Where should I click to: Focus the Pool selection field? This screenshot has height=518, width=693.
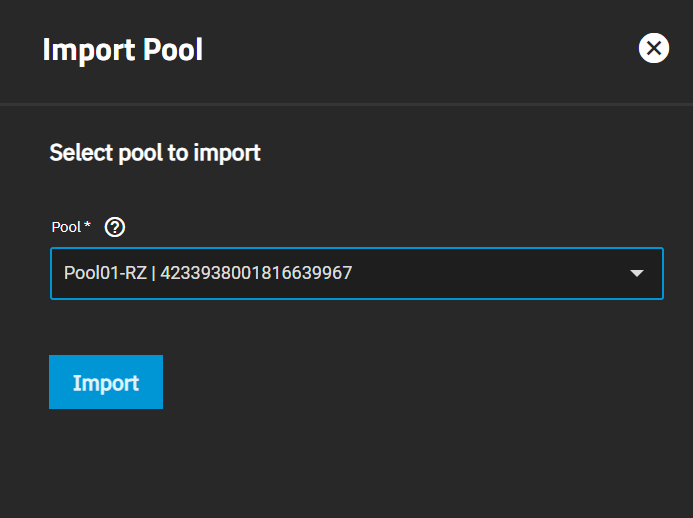(x=357, y=273)
